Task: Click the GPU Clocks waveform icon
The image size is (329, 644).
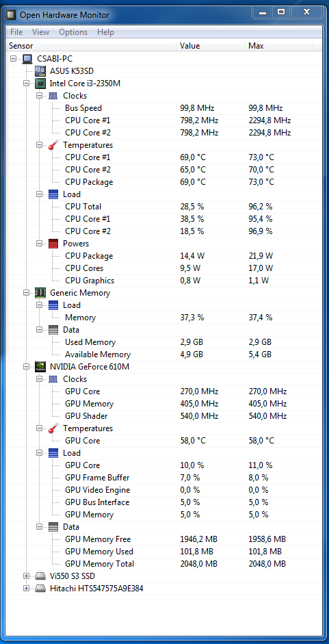Action: [x=53, y=379]
